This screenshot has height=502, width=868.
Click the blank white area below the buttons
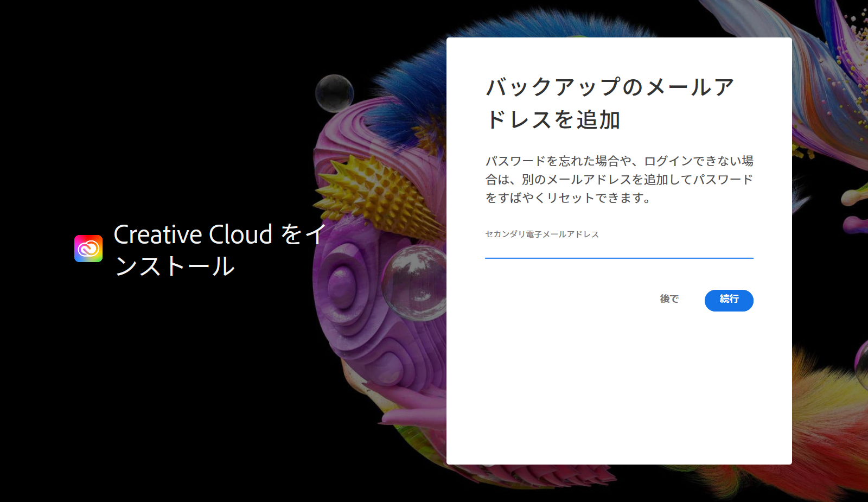coord(618,391)
